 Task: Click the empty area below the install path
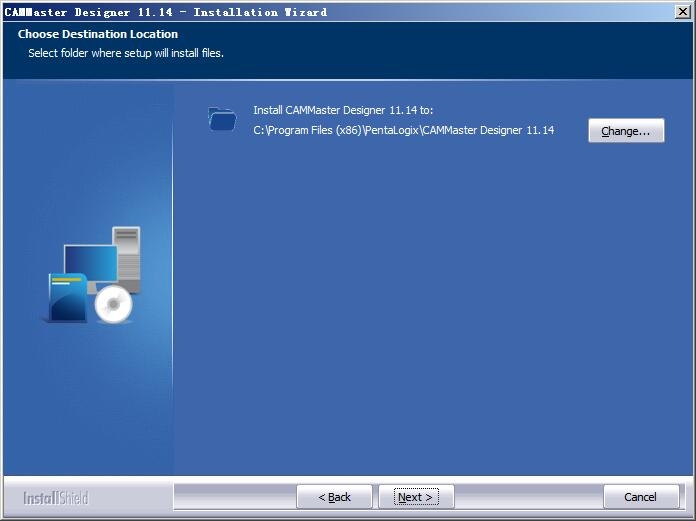pyautogui.click(x=430, y=300)
